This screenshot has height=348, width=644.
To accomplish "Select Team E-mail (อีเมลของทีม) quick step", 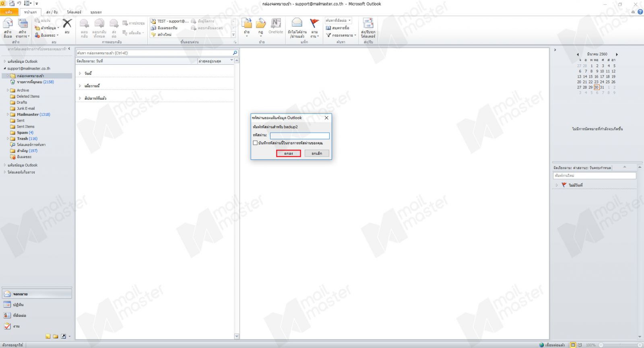I will pyautogui.click(x=164, y=28).
